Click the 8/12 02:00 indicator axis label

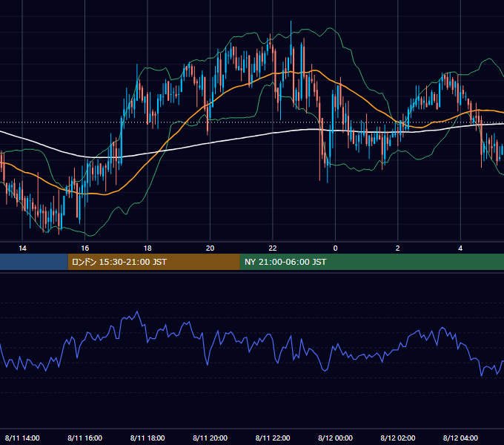click(x=397, y=438)
